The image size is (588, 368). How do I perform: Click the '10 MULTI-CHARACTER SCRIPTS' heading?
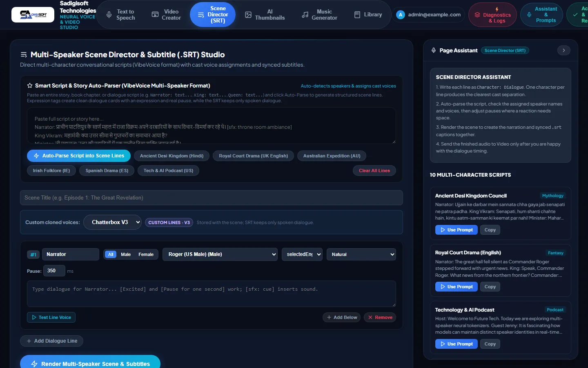pyautogui.click(x=470, y=175)
